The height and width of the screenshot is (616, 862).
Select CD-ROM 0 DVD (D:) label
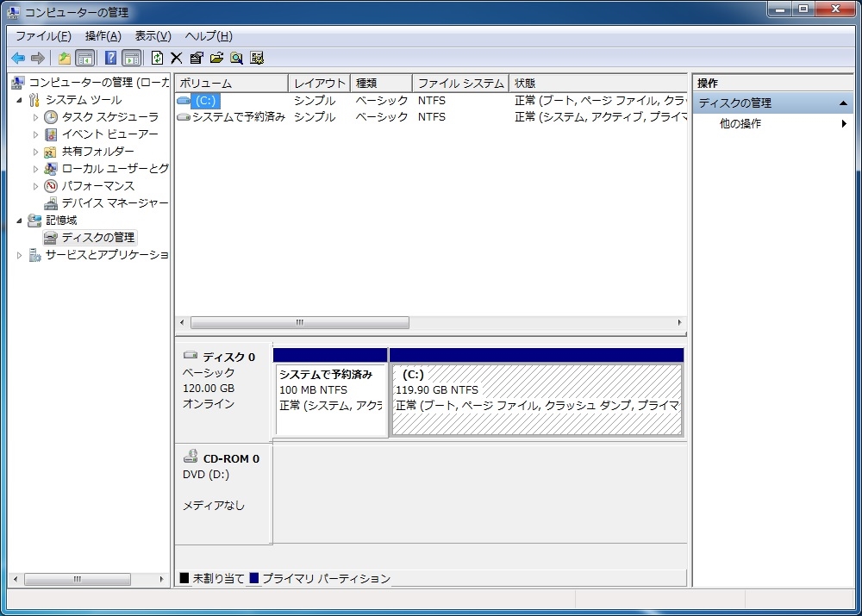pyautogui.click(x=206, y=474)
